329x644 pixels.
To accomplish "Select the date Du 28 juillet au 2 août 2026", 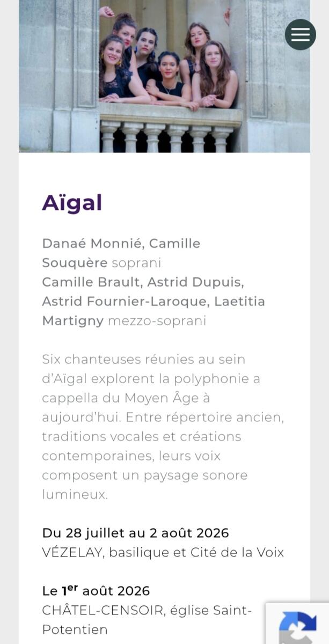I will (x=135, y=533).
